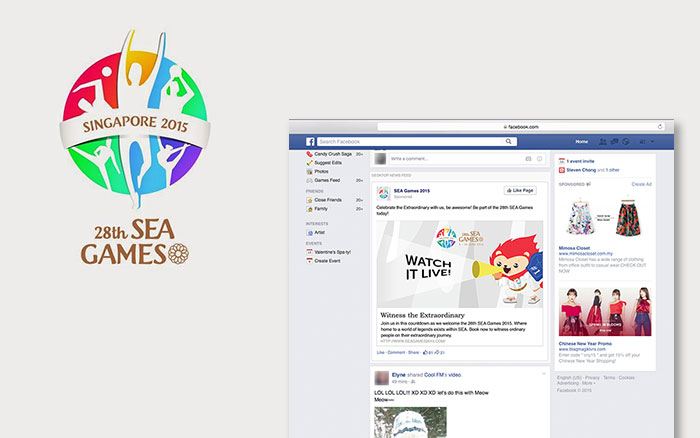
Task: Open Photos in the left sidebar
Action: pos(321,171)
